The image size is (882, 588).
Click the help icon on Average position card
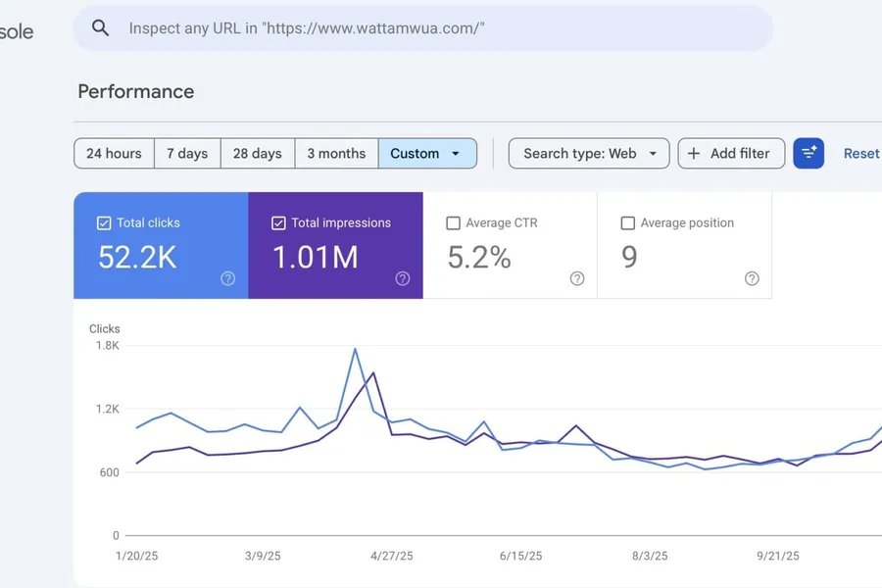752,279
